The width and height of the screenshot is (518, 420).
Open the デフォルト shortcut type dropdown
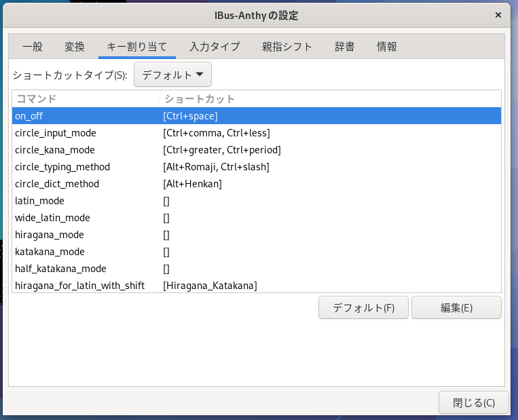[x=172, y=75]
